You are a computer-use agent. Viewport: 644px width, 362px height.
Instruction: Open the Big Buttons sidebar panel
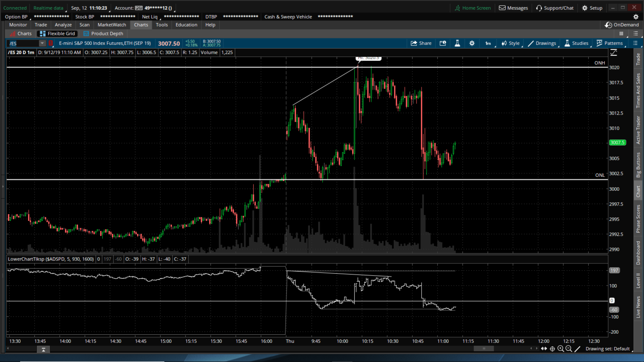click(x=638, y=165)
